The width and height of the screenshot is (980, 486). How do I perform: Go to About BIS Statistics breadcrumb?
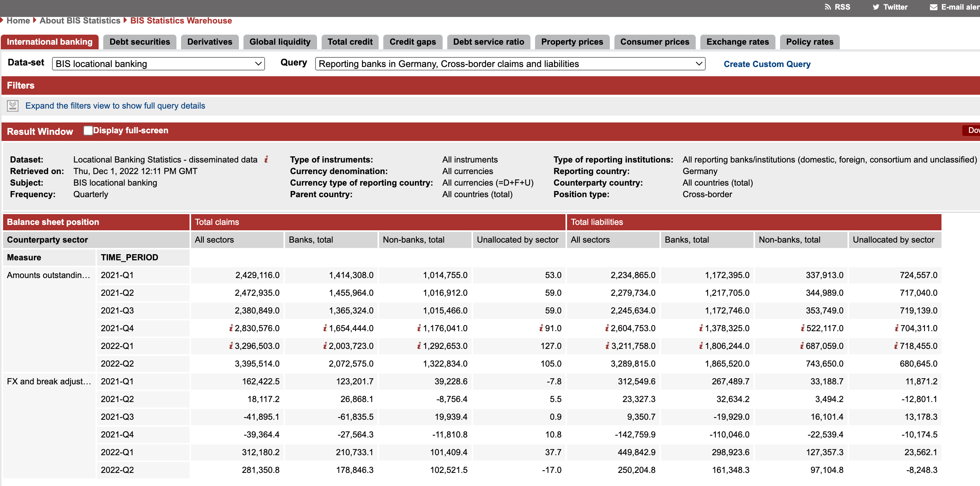[80, 21]
